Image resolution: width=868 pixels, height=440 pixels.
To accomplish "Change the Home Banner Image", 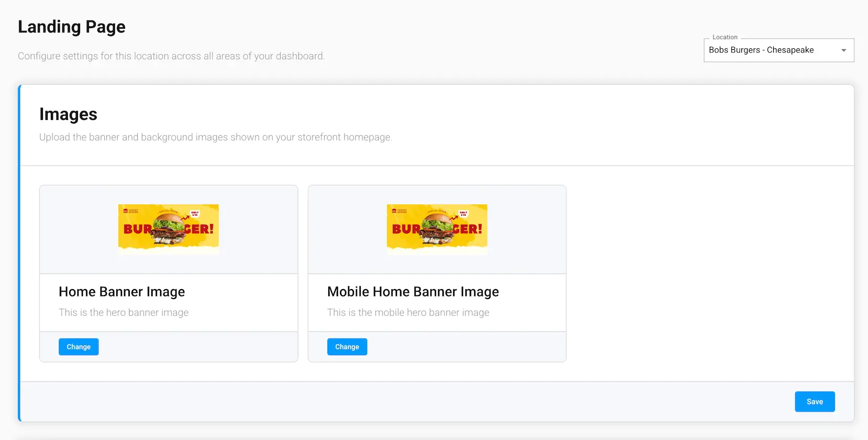I will pyautogui.click(x=79, y=347).
